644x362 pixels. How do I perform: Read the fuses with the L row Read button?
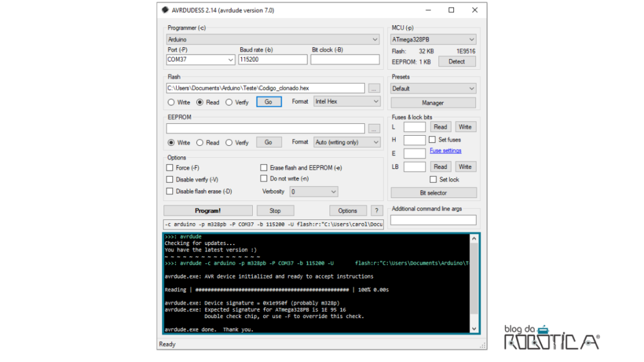tap(440, 127)
